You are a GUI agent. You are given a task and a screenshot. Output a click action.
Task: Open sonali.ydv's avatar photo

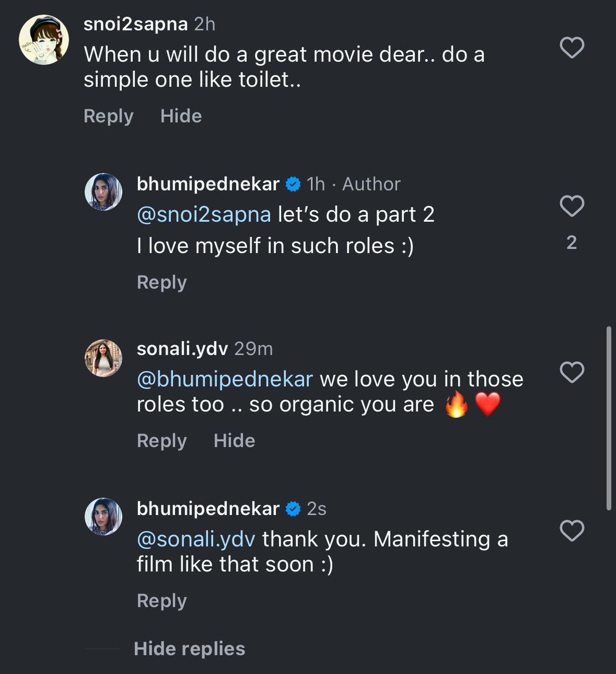[103, 358]
